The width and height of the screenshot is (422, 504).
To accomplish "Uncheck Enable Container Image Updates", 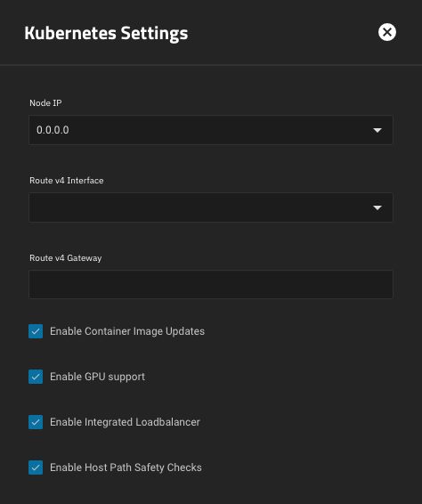I will point(36,331).
